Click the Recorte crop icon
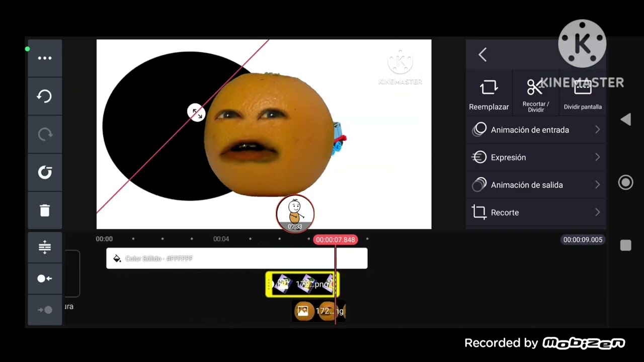 coord(479,212)
